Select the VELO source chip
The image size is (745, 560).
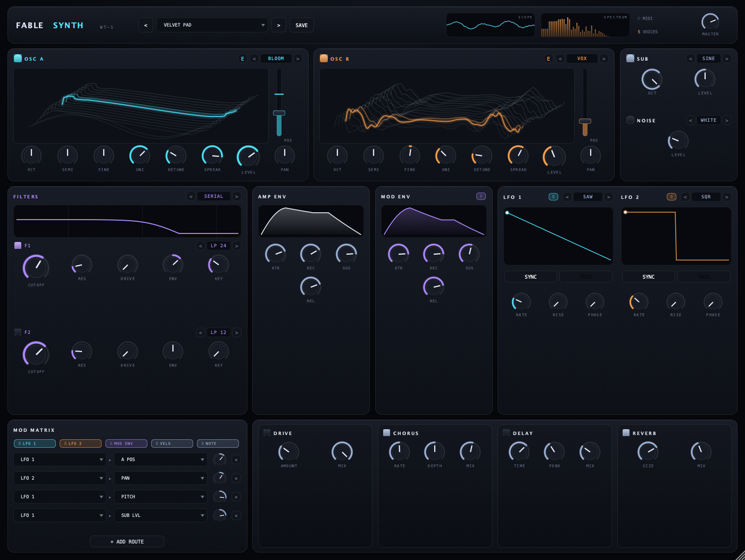click(172, 444)
